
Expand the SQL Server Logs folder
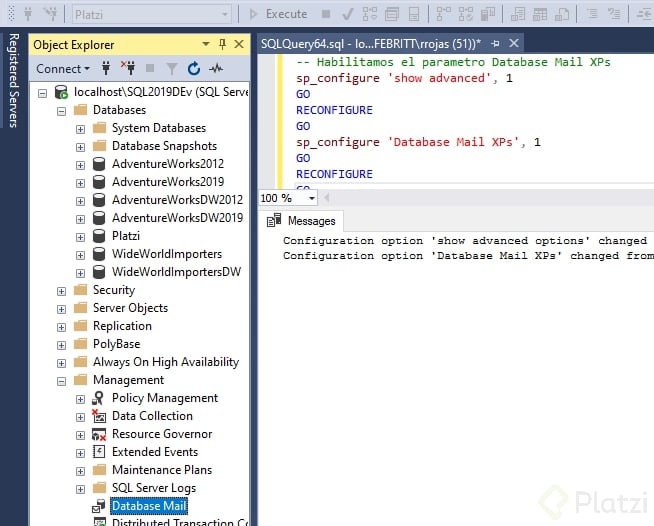click(80, 489)
